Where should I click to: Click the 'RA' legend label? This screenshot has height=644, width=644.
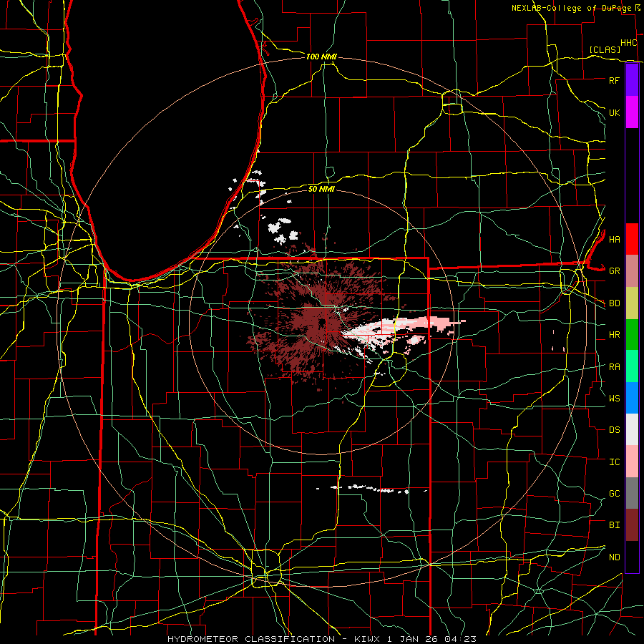[x=614, y=367]
